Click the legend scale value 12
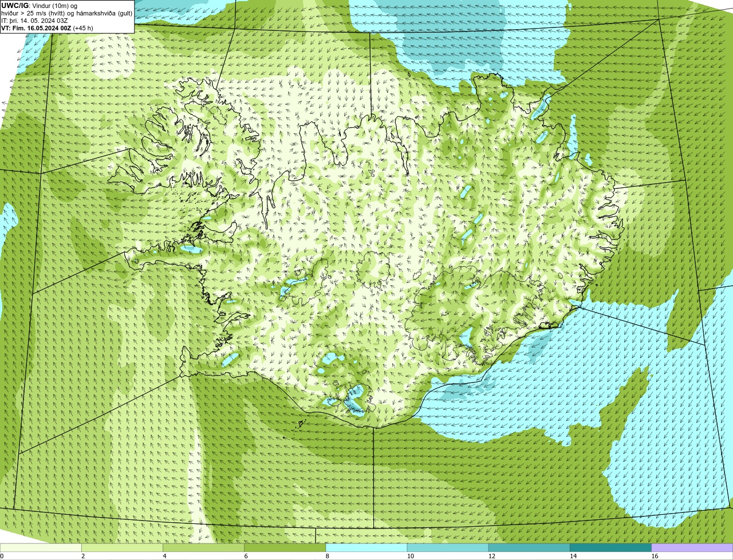733x560 pixels. click(x=491, y=556)
